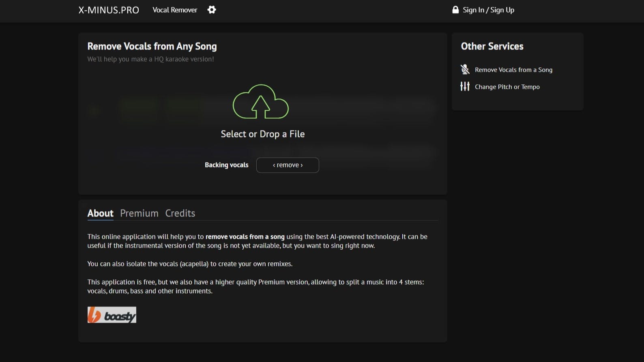Viewport: 644px width, 362px height.
Task: Open settings via the gear icon
Action: (x=212, y=10)
